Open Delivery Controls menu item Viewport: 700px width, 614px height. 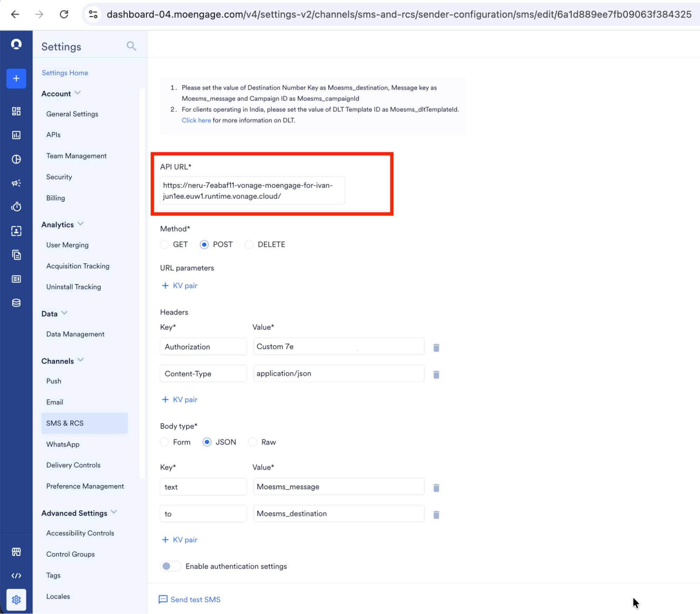pos(73,465)
